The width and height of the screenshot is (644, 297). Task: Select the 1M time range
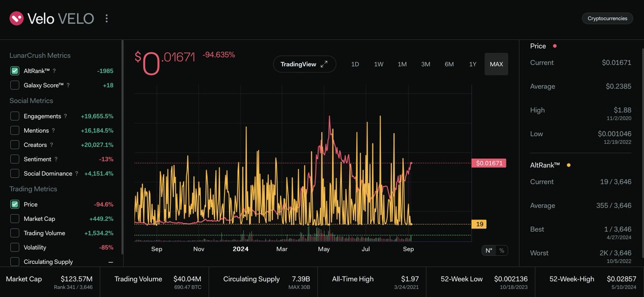402,64
